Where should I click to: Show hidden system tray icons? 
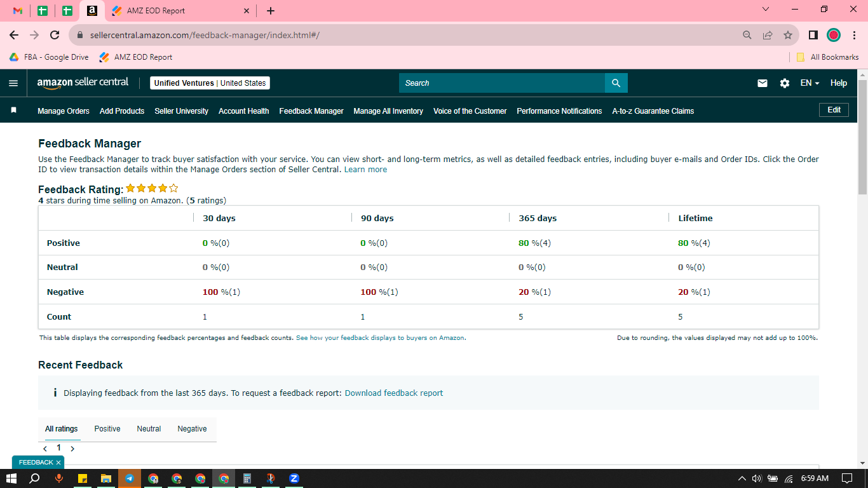click(742, 478)
